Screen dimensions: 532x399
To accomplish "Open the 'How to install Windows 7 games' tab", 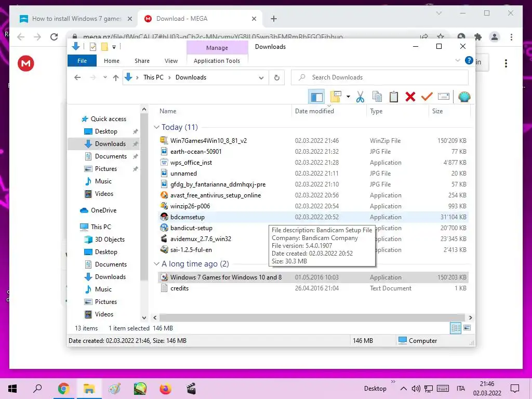I will pyautogui.click(x=76, y=19).
